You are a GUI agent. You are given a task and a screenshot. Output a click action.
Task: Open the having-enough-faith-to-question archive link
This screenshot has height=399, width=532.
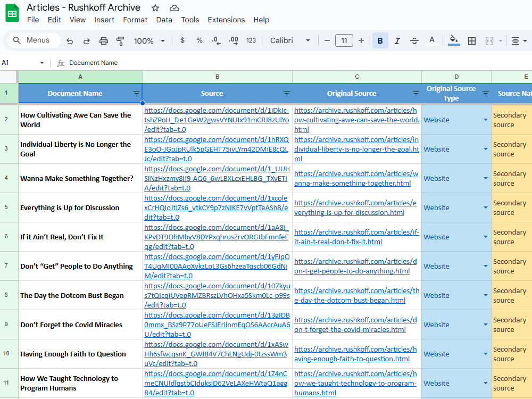click(355, 354)
